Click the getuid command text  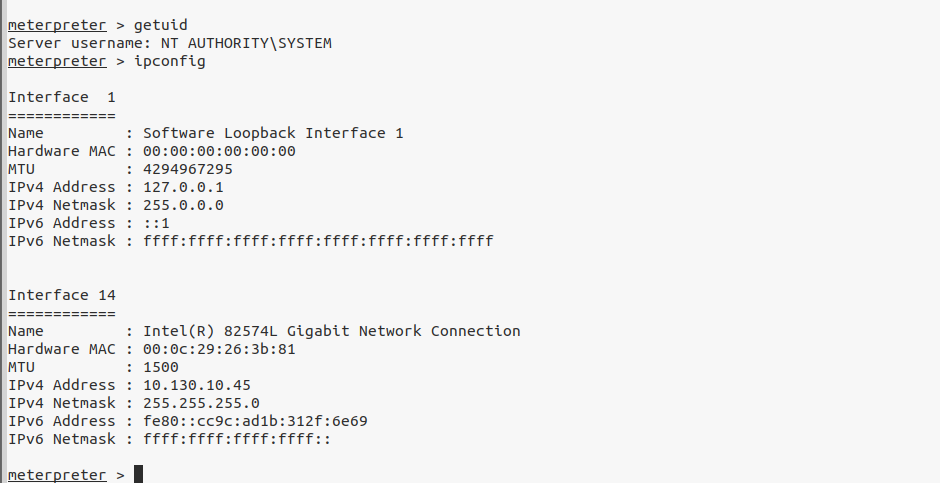pos(160,25)
